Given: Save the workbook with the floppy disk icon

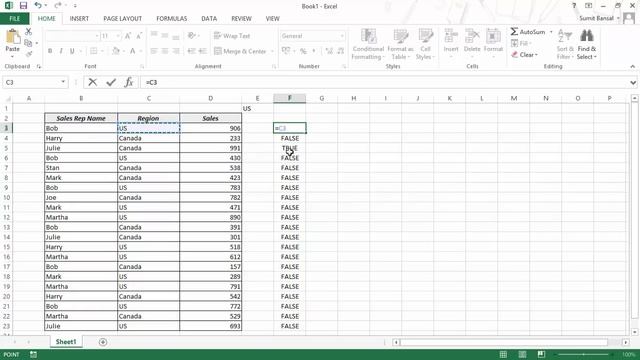Looking at the screenshot, I should click(x=23, y=6).
